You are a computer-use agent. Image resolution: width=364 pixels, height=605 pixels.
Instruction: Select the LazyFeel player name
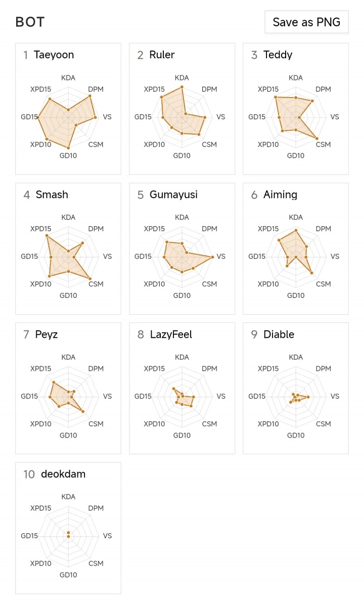tap(171, 334)
